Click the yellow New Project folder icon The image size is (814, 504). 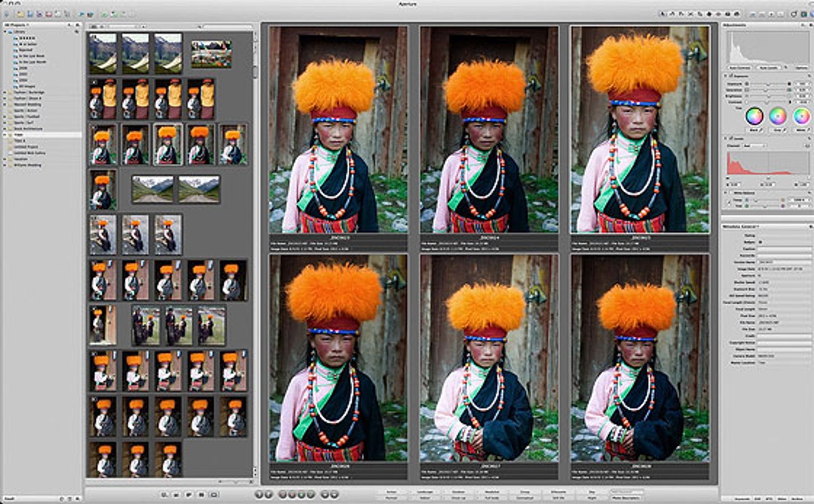[20, 14]
